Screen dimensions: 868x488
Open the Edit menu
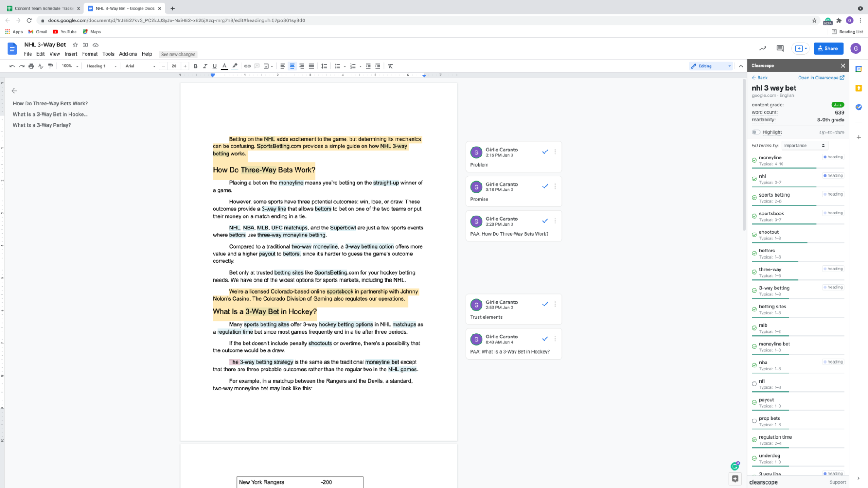pyautogui.click(x=40, y=54)
